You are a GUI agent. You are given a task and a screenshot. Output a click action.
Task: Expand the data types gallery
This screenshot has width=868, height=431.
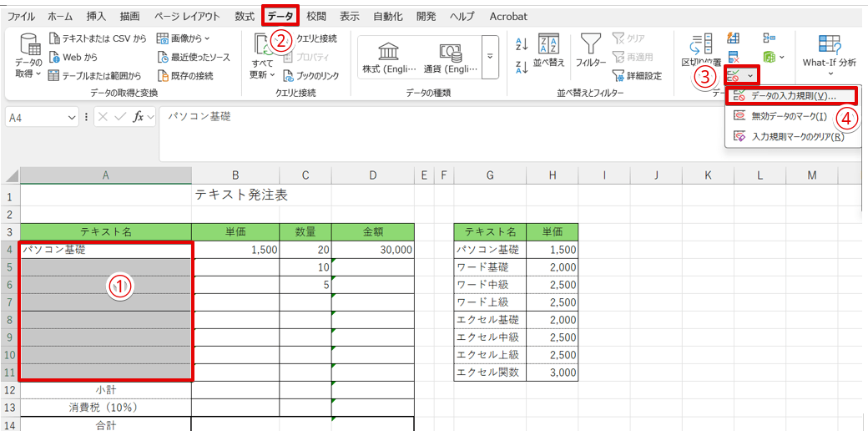490,57
